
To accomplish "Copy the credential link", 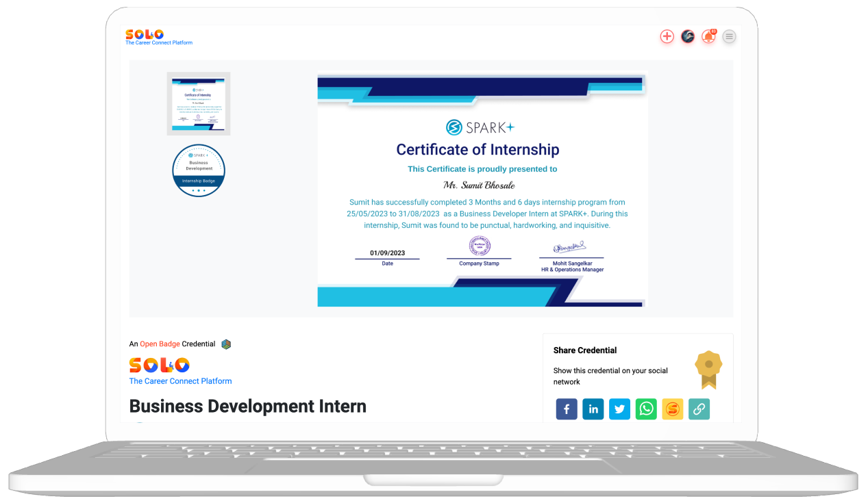I will tap(699, 409).
